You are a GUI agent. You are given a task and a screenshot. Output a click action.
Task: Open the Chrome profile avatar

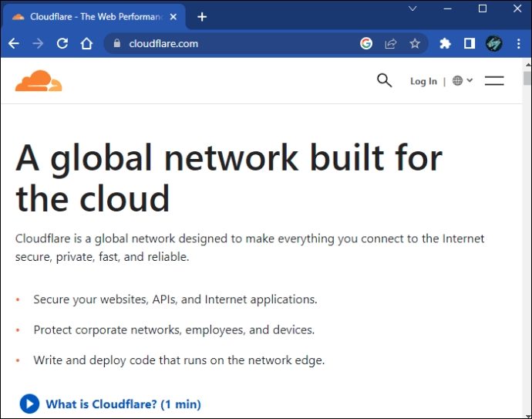(x=494, y=43)
